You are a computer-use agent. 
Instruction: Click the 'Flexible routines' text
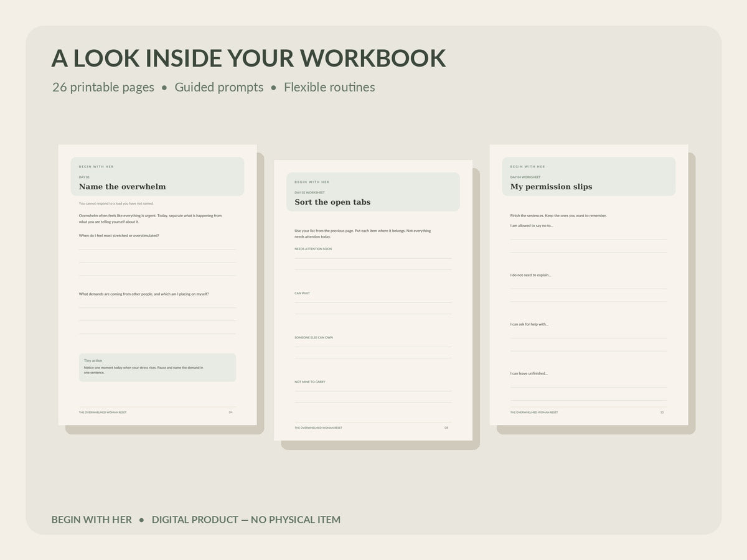click(329, 87)
